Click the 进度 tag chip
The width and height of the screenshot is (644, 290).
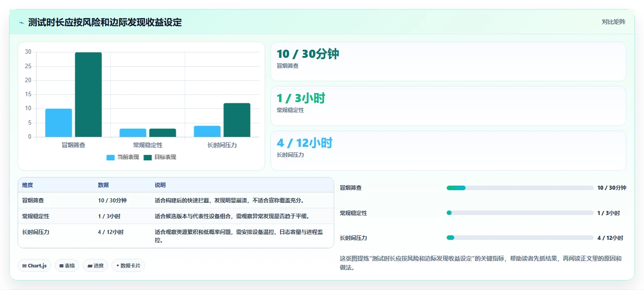coord(95,266)
